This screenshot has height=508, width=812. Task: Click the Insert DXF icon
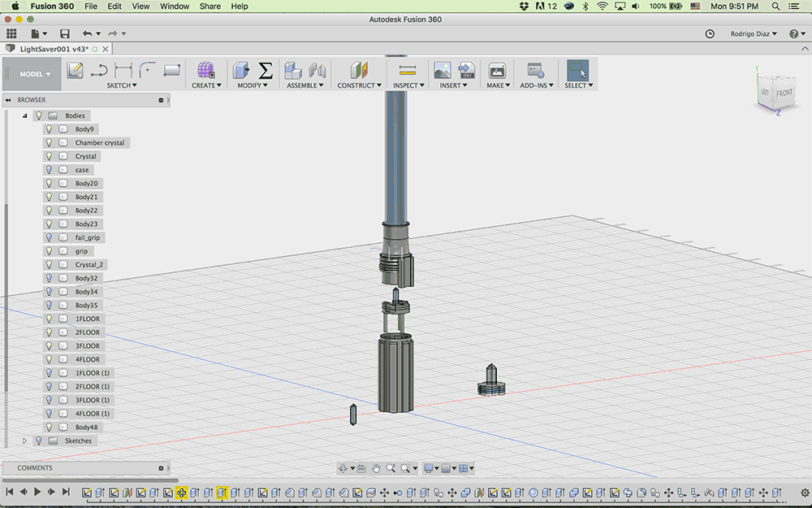tap(467, 70)
